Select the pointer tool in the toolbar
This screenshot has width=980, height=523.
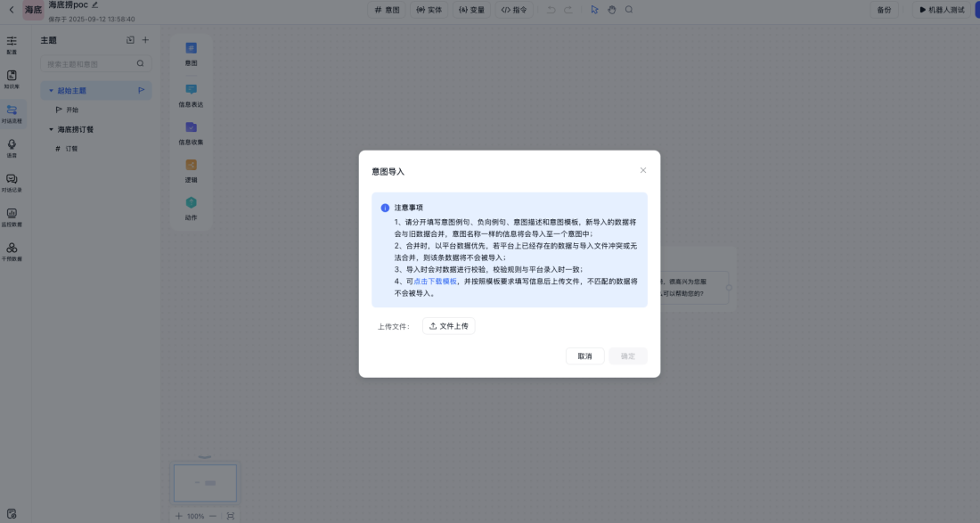[x=593, y=9]
